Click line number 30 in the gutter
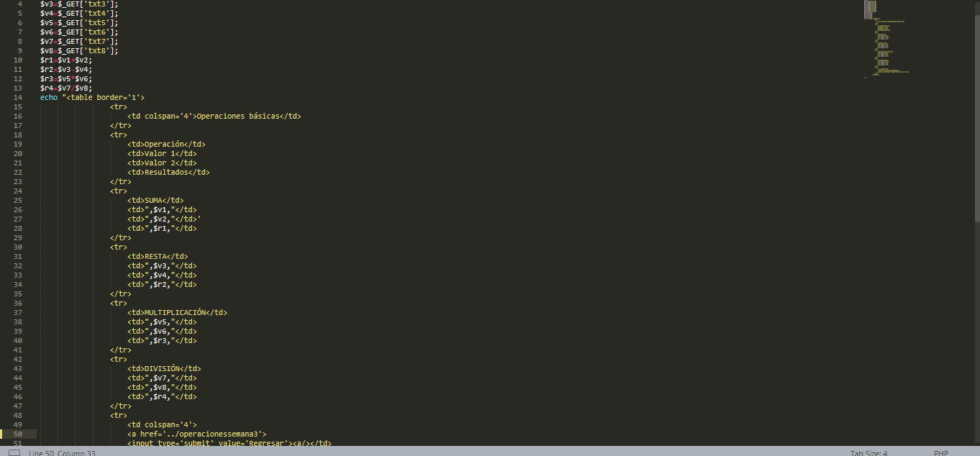The image size is (980, 456). tap(17, 247)
